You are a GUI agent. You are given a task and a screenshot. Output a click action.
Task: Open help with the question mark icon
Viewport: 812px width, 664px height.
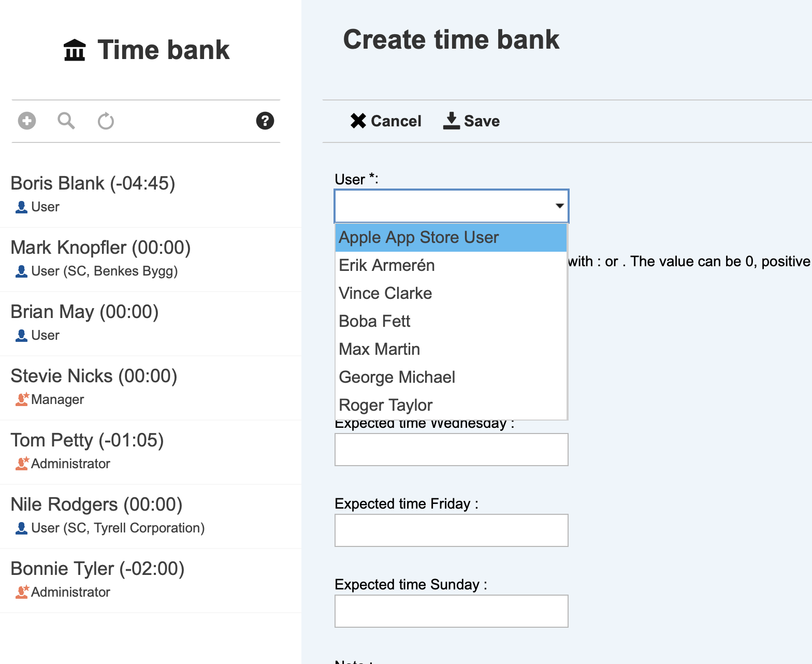point(265,121)
